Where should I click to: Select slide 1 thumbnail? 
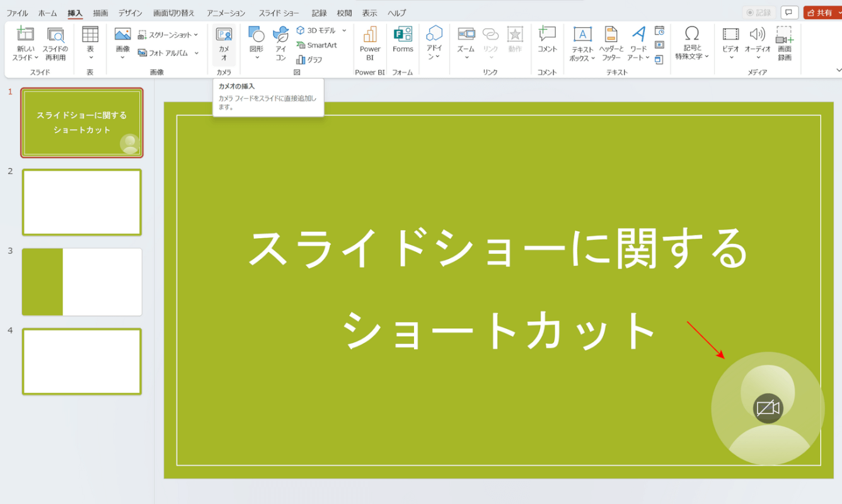[x=82, y=122]
